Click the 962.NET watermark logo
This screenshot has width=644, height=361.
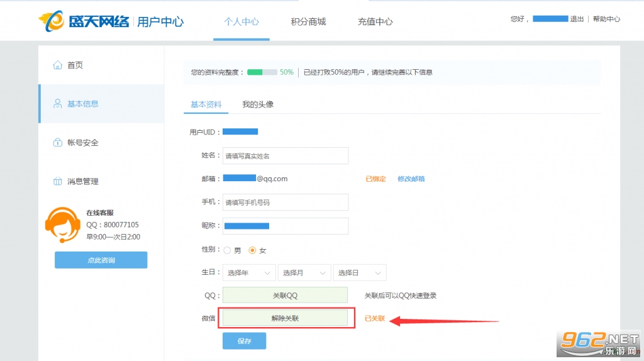600,344
